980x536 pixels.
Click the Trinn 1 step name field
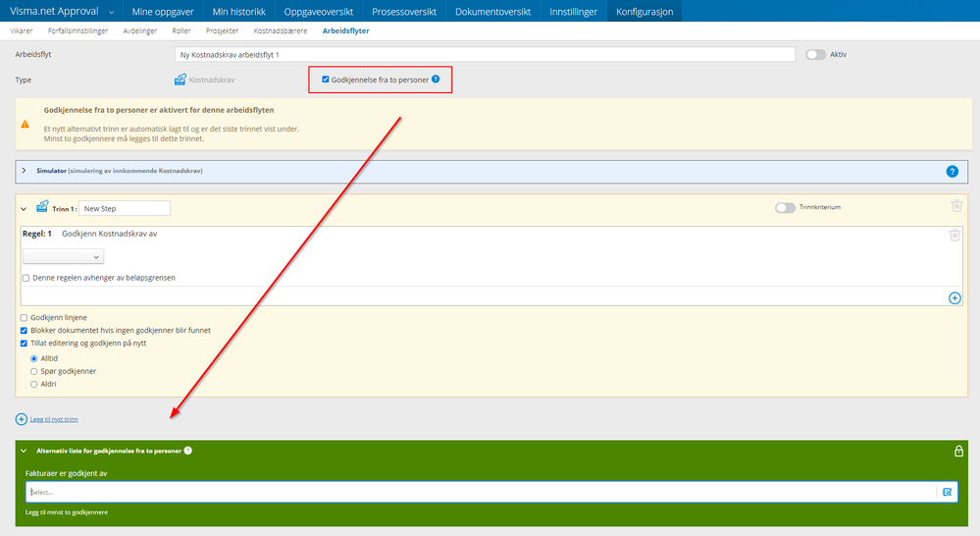pos(125,208)
